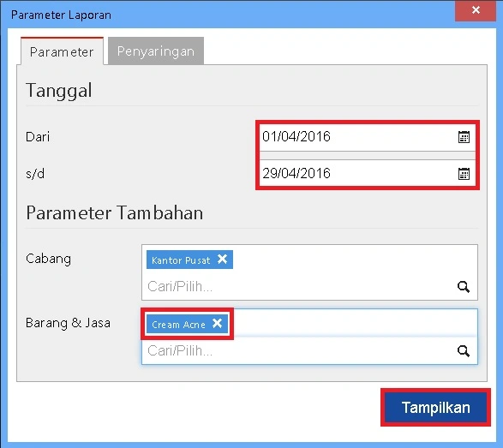Viewport: 503px width, 448px height.
Task: Click the Dari label
Action: point(38,137)
